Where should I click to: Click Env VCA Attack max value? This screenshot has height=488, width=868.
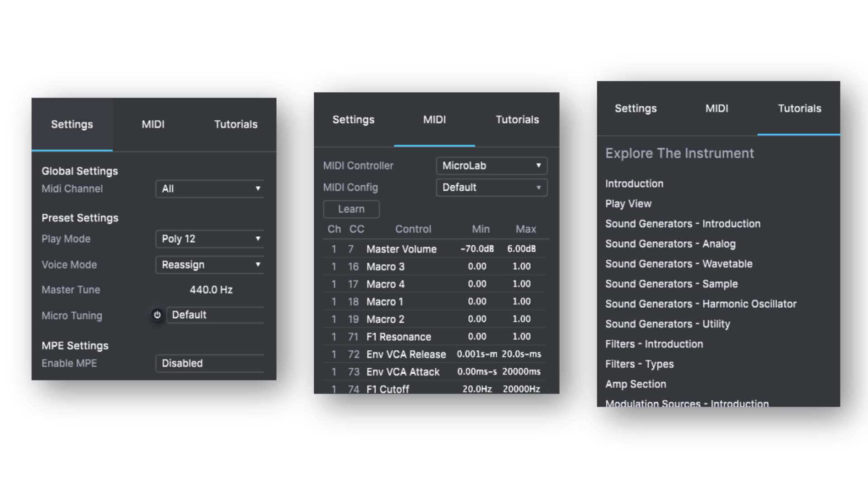521,371
